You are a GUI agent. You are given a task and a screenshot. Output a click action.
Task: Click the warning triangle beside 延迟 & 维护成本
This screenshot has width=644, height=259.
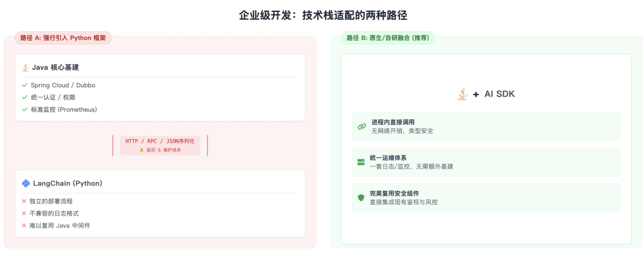click(141, 150)
